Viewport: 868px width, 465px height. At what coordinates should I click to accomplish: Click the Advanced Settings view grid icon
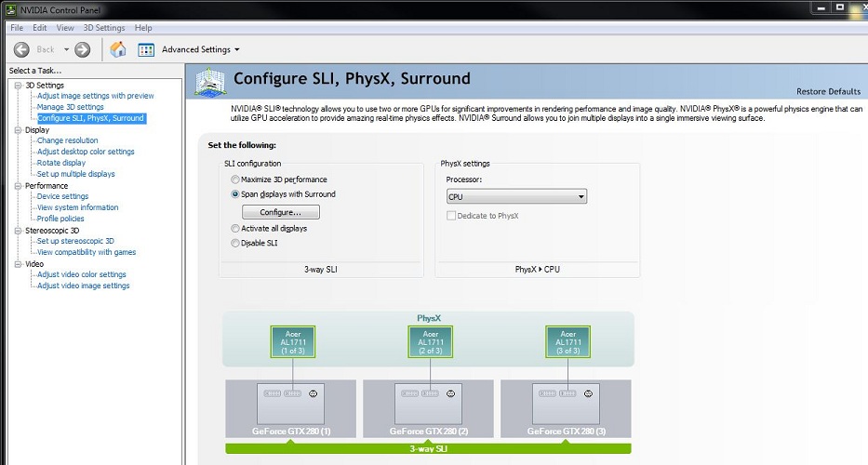146,50
